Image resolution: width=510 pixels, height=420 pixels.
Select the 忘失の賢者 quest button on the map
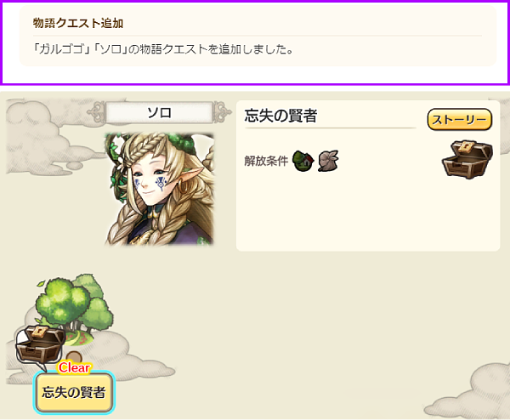[74, 392]
